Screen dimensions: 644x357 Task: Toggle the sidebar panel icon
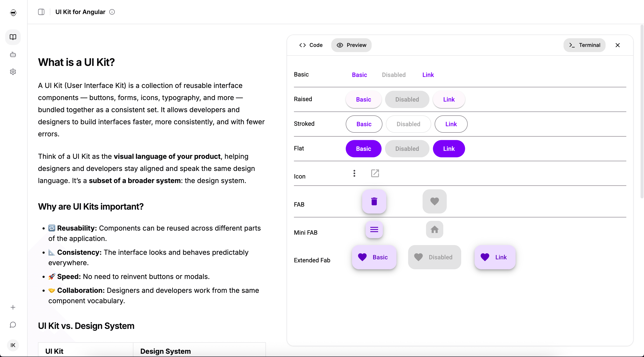[x=41, y=12]
